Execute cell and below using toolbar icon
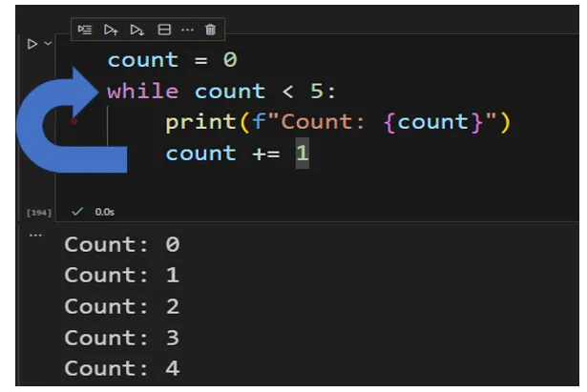 pyautogui.click(x=137, y=30)
